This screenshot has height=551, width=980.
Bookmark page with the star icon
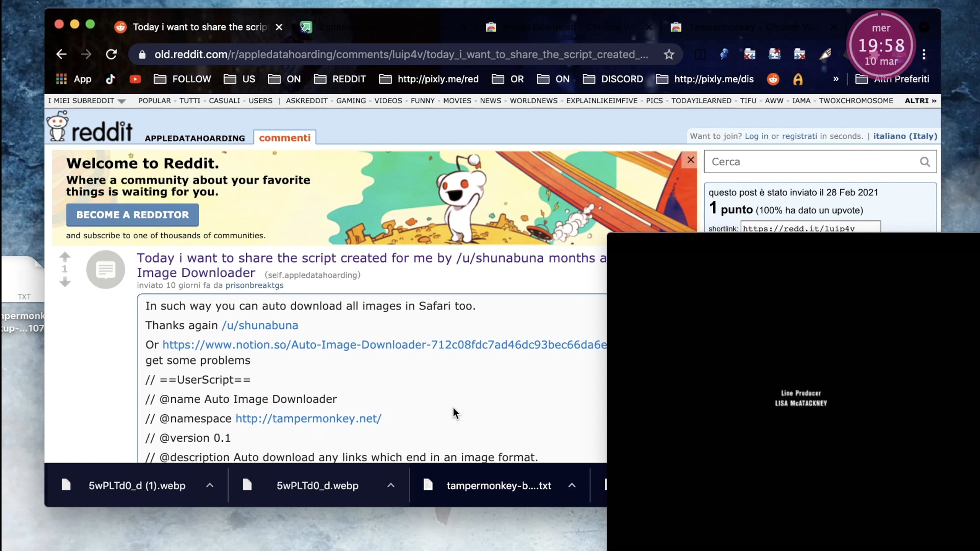pyautogui.click(x=668, y=54)
